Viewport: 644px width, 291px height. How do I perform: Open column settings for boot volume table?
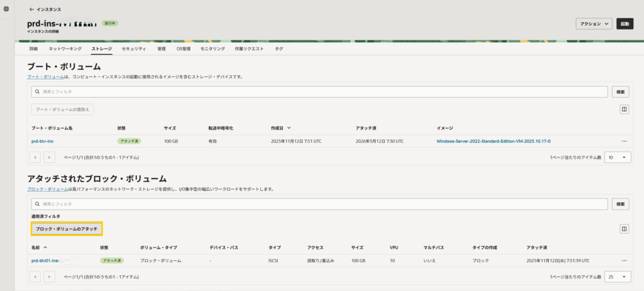(x=624, y=109)
